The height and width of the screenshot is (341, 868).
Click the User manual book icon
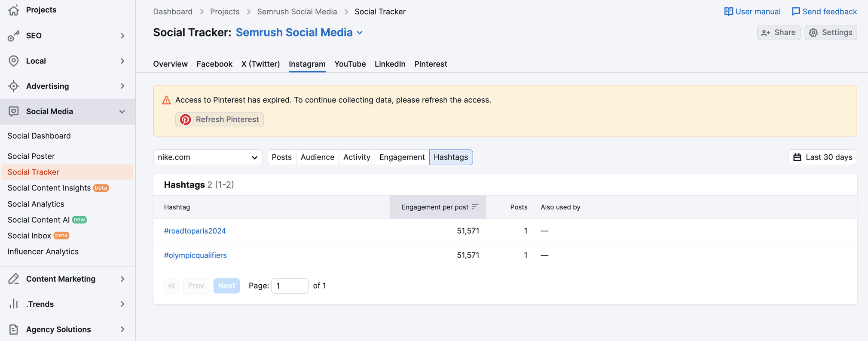728,12
